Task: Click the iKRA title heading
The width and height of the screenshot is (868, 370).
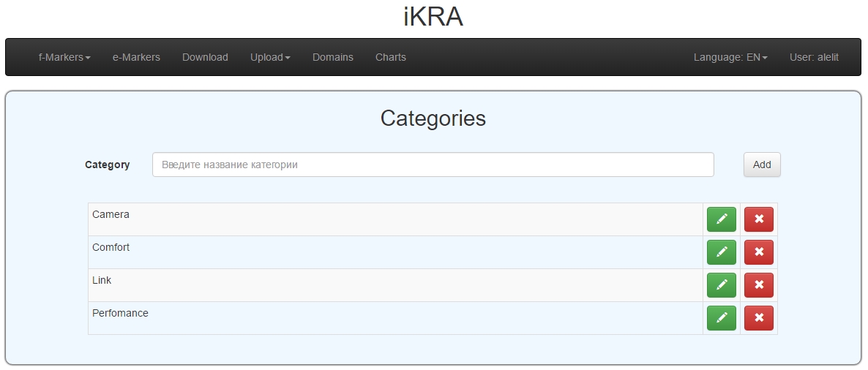Action: [x=433, y=17]
